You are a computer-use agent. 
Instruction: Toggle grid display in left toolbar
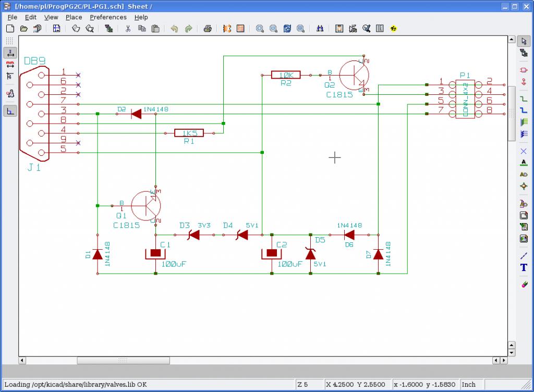10,41
